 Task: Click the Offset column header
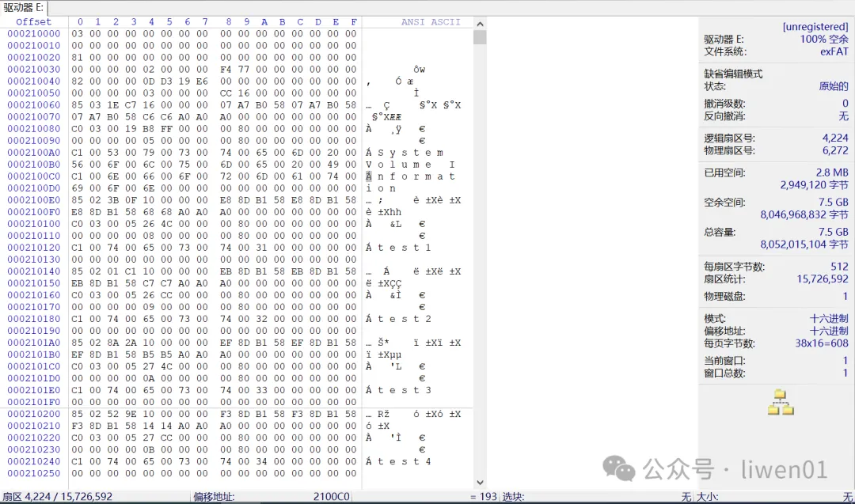click(33, 22)
